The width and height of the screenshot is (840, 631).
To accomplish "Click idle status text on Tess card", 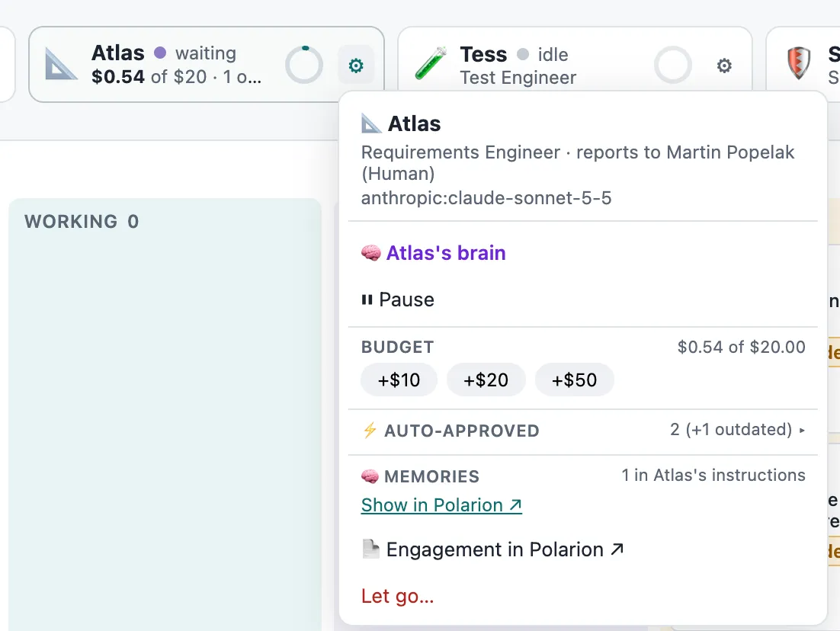I will pyautogui.click(x=553, y=55).
